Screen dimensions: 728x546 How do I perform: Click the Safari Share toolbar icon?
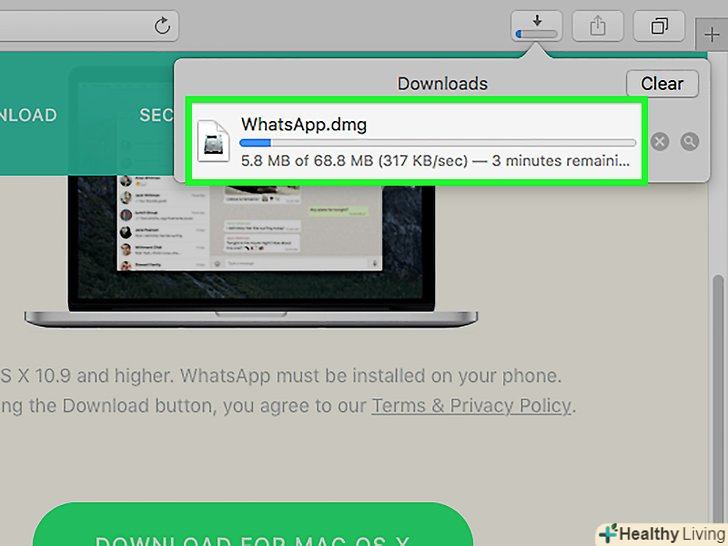click(x=598, y=26)
